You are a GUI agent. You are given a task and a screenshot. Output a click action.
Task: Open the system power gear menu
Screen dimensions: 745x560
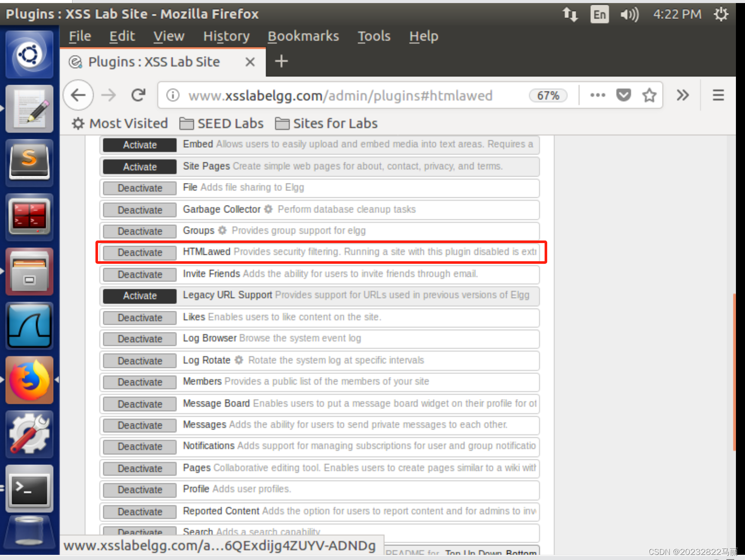click(721, 14)
